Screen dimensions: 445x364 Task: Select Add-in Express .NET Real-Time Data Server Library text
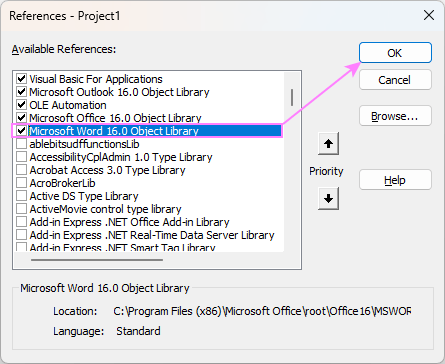point(152,235)
